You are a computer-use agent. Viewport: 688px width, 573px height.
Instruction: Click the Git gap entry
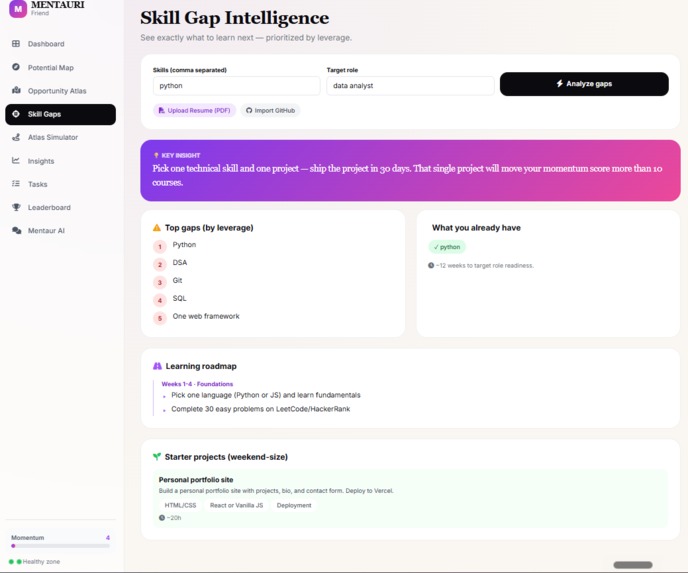[x=177, y=280]
